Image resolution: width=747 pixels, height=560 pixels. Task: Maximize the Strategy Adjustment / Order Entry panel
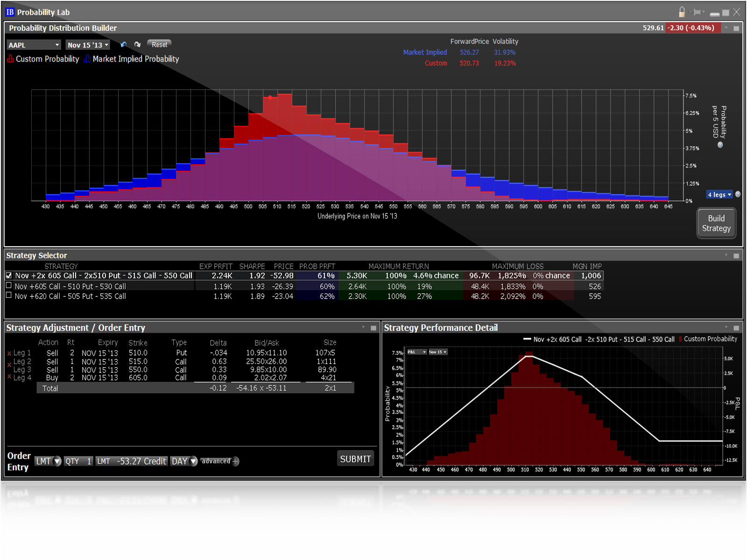tap(373, 328)
